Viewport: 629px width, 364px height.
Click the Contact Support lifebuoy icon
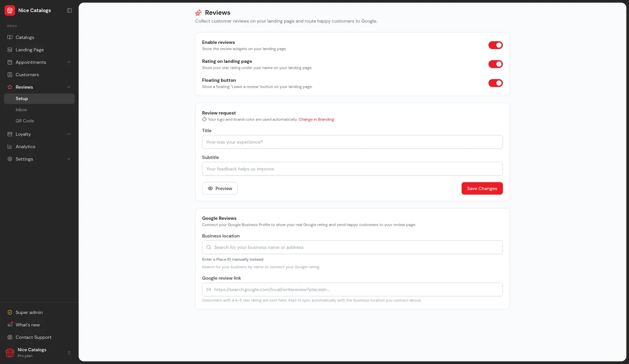coord(10,338)
